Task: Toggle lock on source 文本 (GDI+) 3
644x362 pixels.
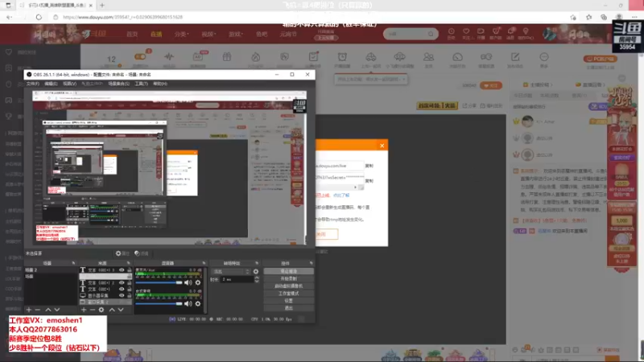Action: tap(130, 270)
